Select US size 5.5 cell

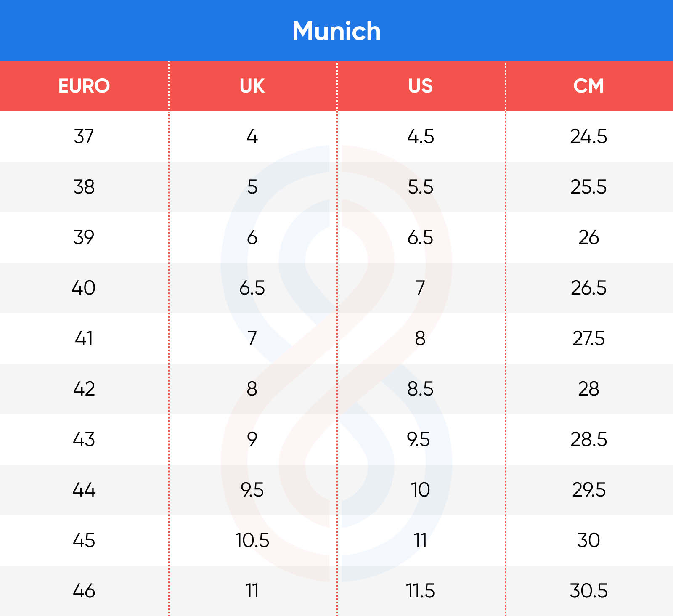pyautogui.click(x=421, y=187)
